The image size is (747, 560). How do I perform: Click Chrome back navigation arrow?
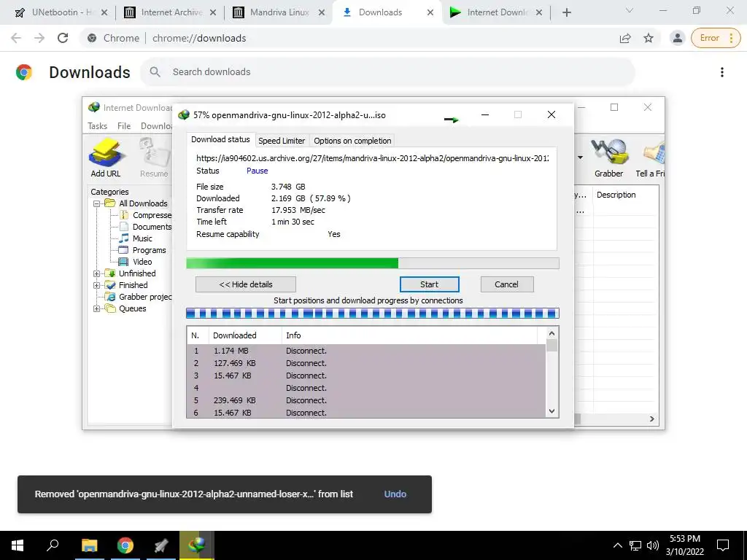(x=16, y=38)
